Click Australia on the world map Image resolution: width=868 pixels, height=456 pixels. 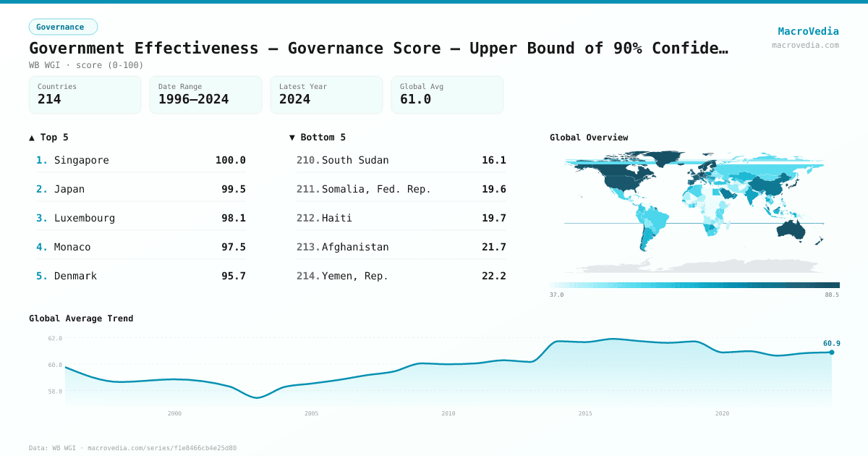pos(793,229)
